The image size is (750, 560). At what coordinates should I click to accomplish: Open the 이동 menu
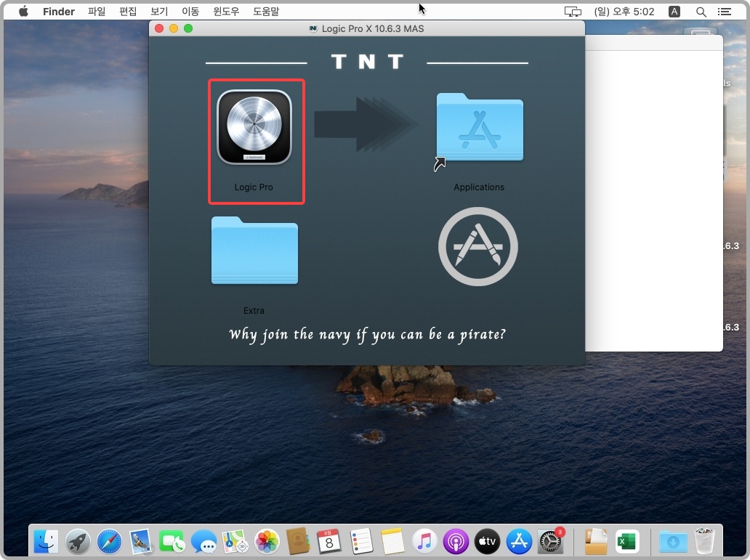click(190, 12)
